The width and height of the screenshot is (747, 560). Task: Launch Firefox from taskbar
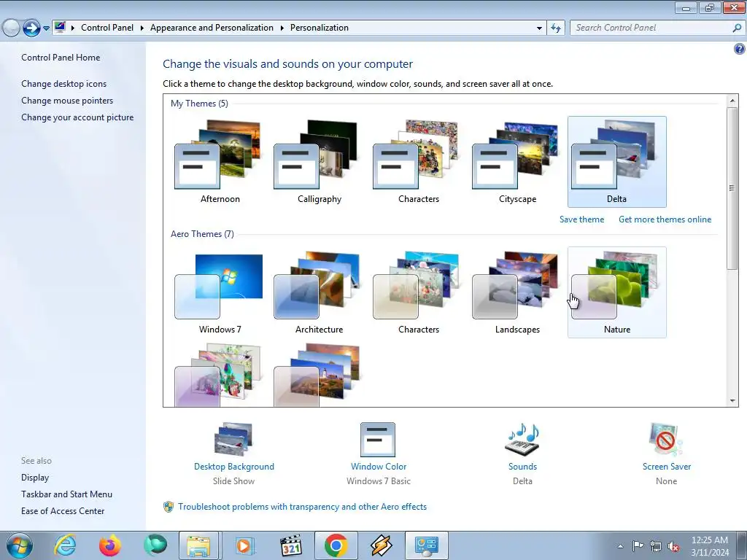pyautogui.click(x=109, y=545)
